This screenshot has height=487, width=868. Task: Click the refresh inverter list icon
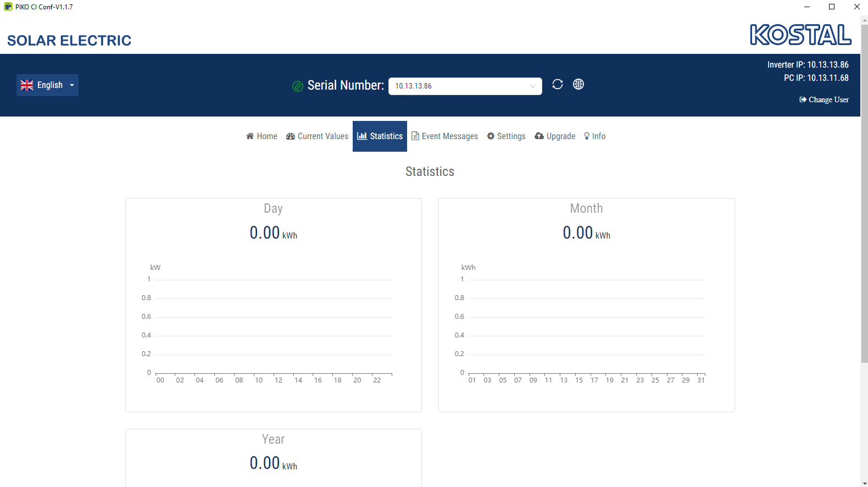point(558,84)
